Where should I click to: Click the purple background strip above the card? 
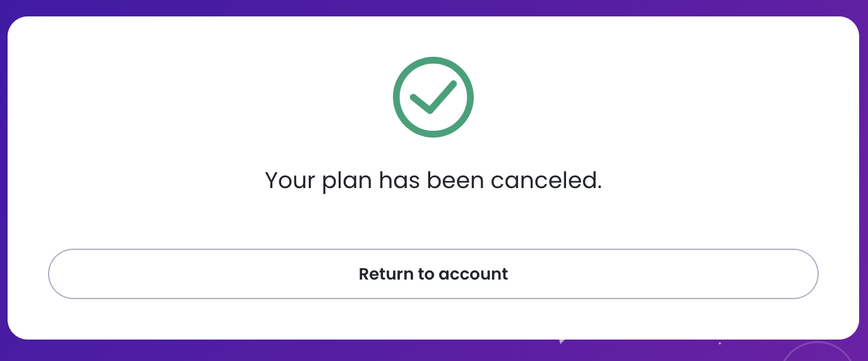[x=433, y=8]
